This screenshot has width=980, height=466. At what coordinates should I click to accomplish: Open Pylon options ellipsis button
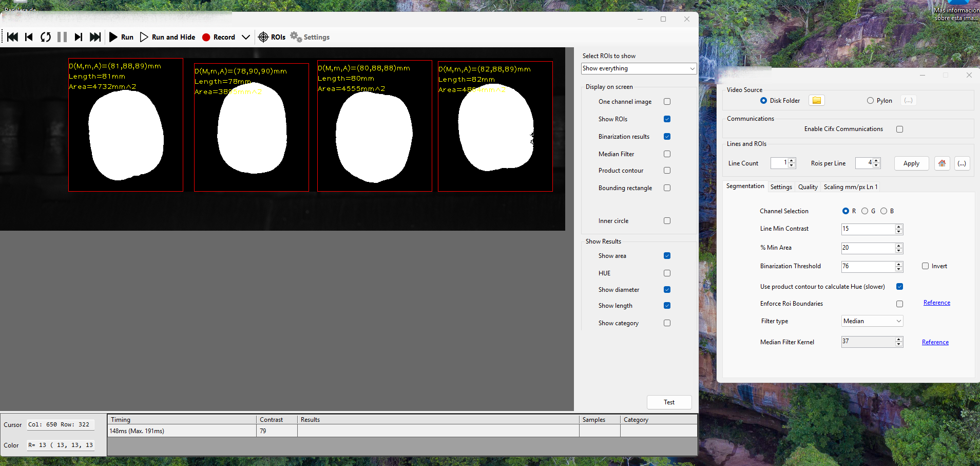point(909,100)
